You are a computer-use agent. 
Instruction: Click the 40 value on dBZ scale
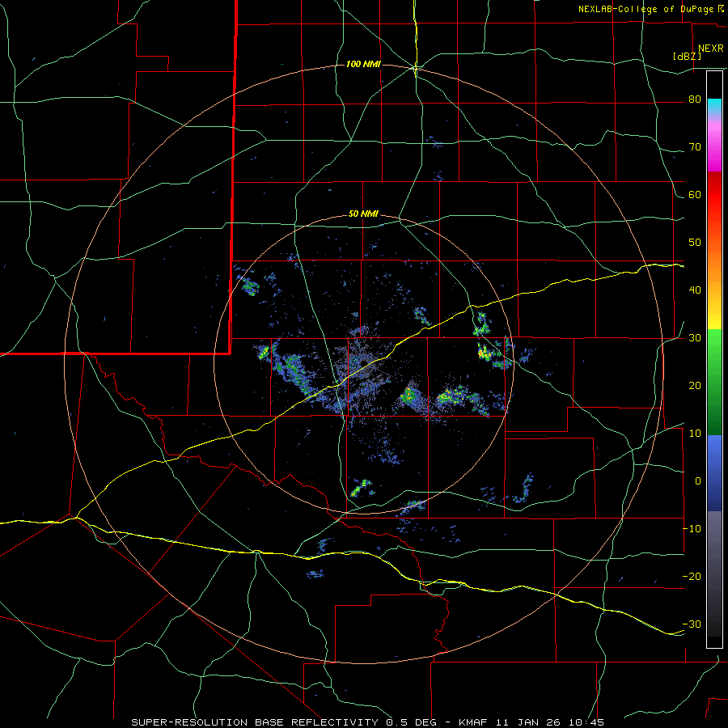pos(695,290)
